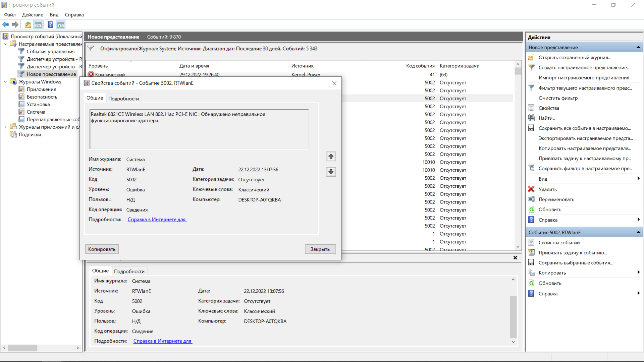Click the show/hide action pane toolbar icon
The width and height of the screenshot is (644, 362).
point(61,24)
